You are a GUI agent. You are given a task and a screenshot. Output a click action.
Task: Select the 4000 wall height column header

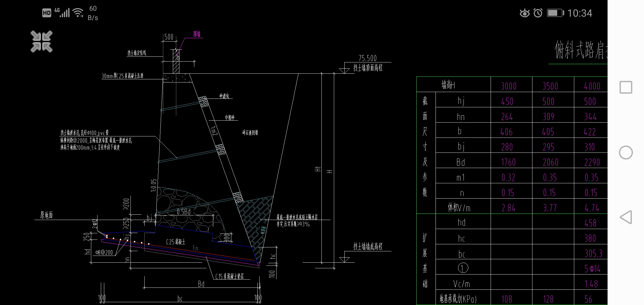(x=591, y=84)
